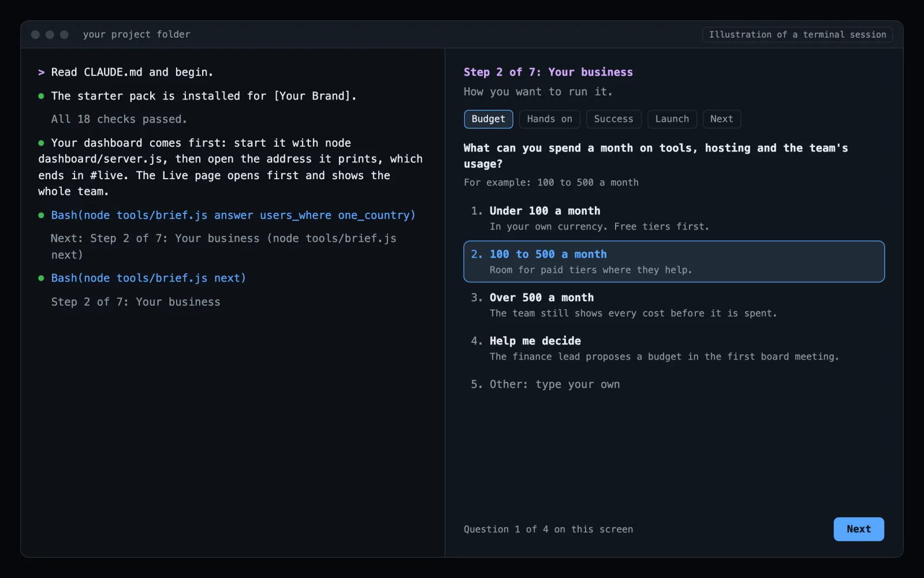Click terminal output 'Step 2 of 7: Your business'
The image size is (924, 578).
[136, 302]
